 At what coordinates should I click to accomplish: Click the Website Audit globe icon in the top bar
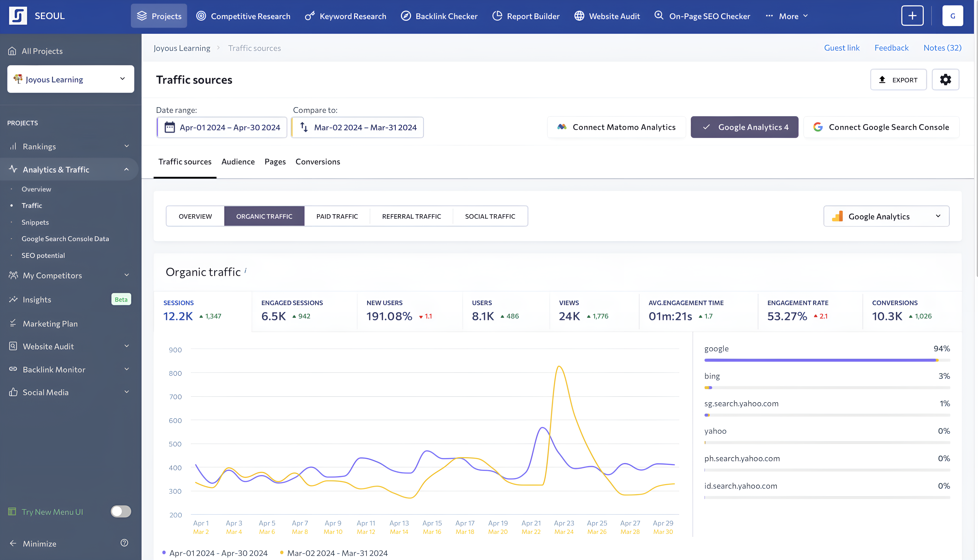pos(579,16)
